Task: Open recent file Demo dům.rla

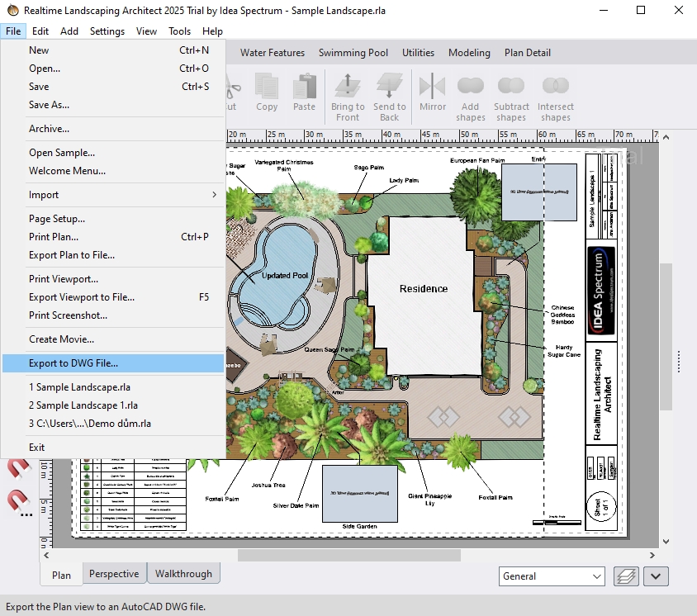Action: point(113,424)
